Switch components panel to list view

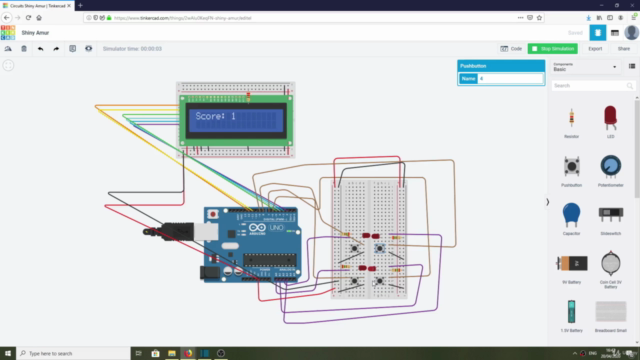click(632, 66)
